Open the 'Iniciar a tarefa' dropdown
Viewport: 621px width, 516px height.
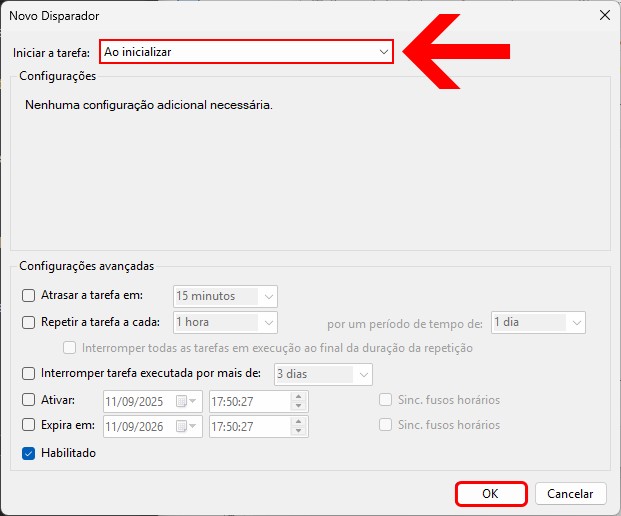[246, 51]
